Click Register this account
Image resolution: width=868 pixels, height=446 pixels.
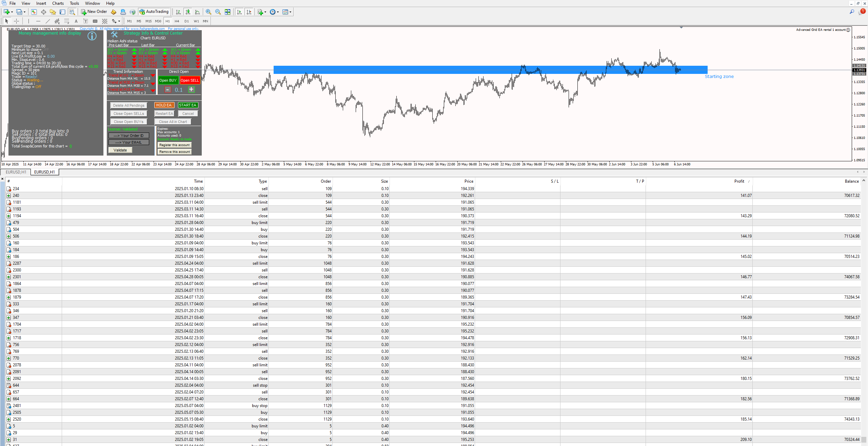point(174,145)
